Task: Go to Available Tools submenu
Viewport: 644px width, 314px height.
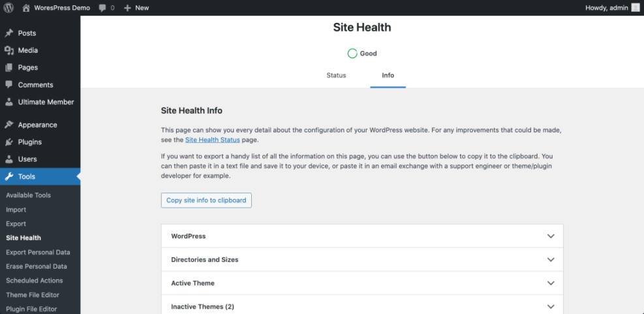Action: (28, 195)
